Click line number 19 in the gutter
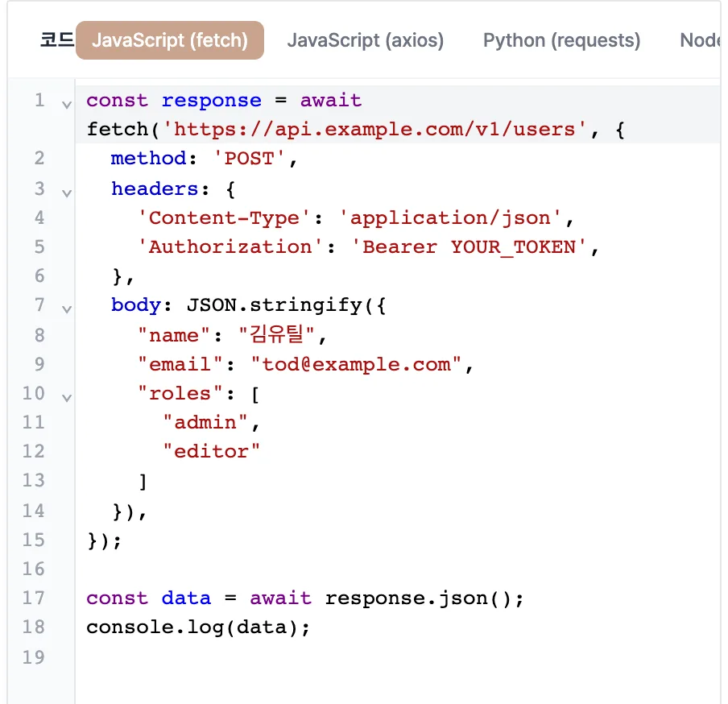The height and width of the screenshot is (704, 728). [34, 657]
